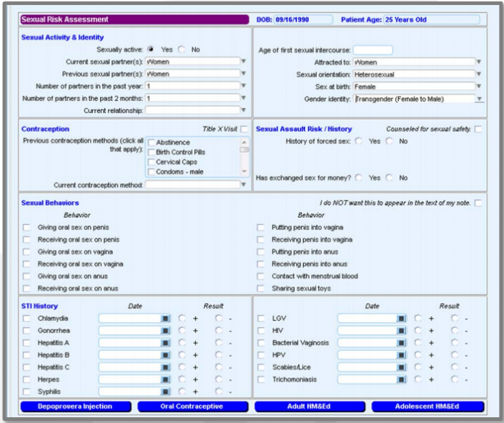Open the Hepatitis A date calendar picker
504x423 pixels.
pos(165,343)
